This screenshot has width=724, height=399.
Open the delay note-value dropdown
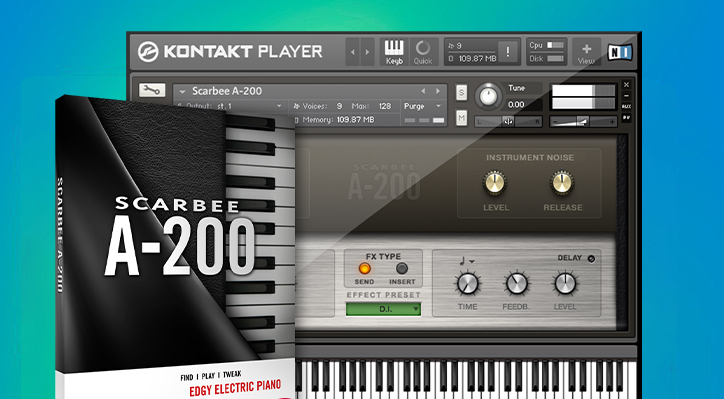coord(466,261)
